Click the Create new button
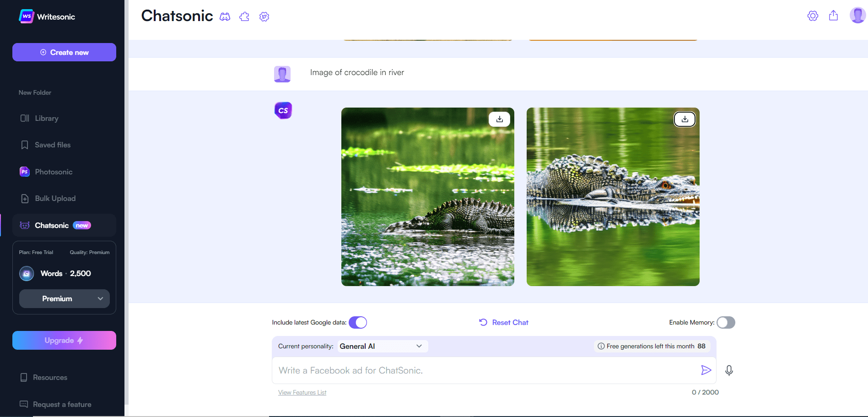The image size is (868, 417). (x=64, y=52)
